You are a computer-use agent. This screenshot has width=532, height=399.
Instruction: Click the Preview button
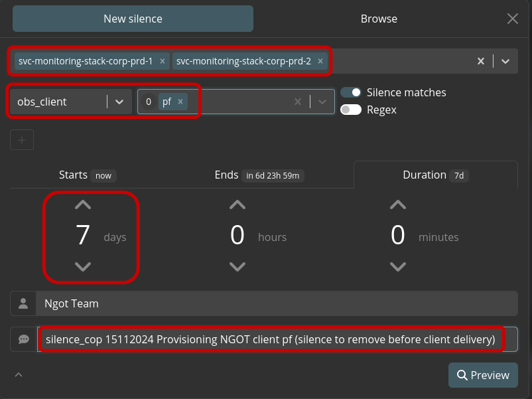pyautogui.click(x=483, y=375)
